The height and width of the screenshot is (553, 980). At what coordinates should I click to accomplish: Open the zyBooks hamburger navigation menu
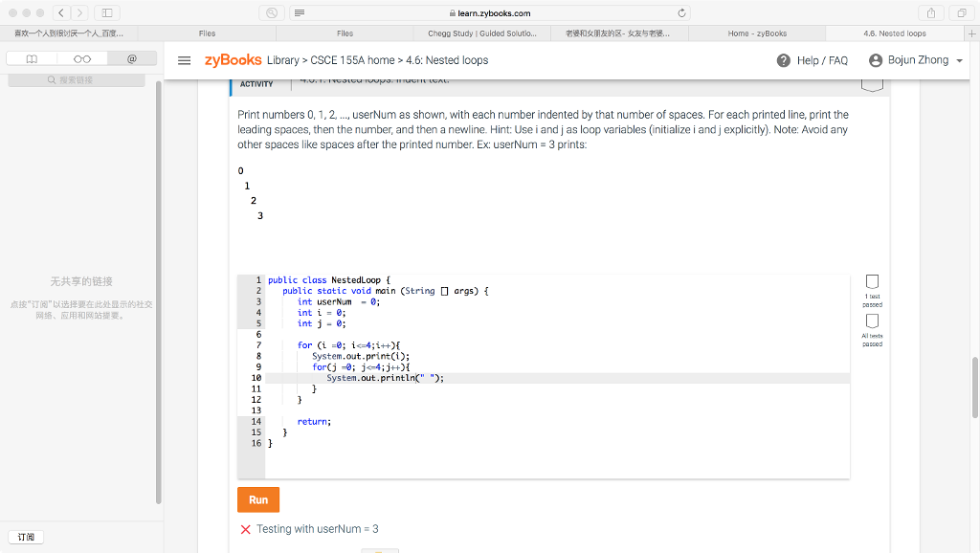click(185, 59)
